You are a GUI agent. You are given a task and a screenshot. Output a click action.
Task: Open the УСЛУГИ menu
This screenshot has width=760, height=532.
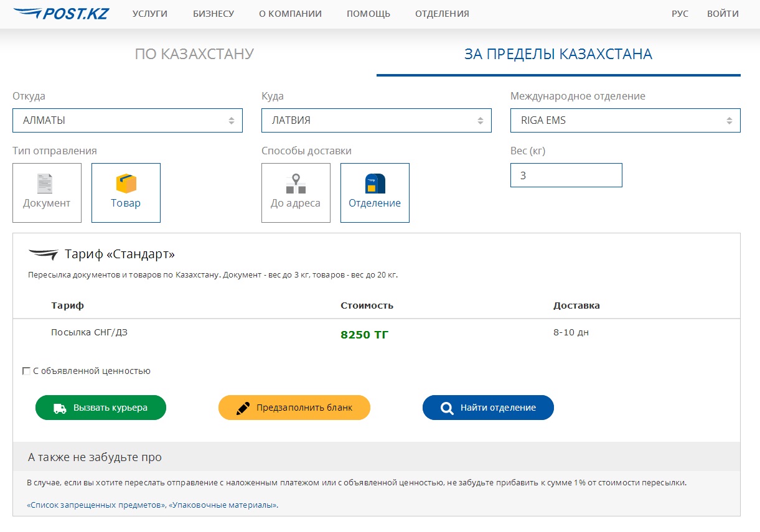click(x=150, y=14)
